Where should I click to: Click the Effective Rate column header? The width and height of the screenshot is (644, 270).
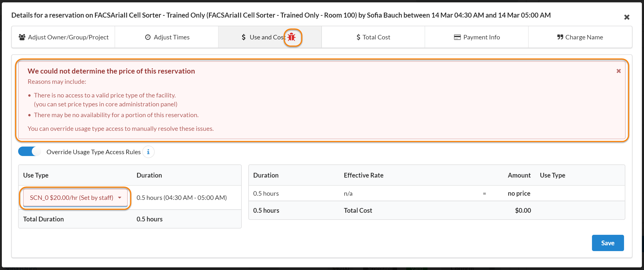[363, 175]
